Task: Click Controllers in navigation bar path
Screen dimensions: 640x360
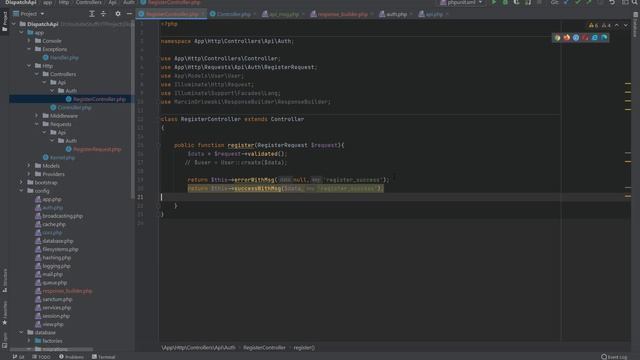Action: tap(89, 2)
